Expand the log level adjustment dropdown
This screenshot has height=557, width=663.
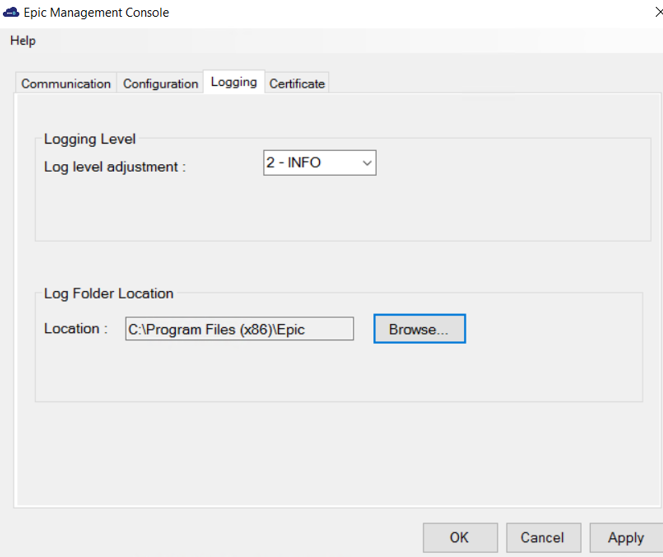click(x=320, y=163)
